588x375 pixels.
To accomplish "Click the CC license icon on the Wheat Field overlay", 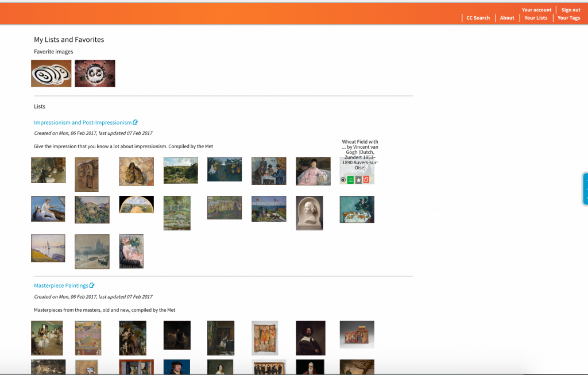I will coord(343,180).
